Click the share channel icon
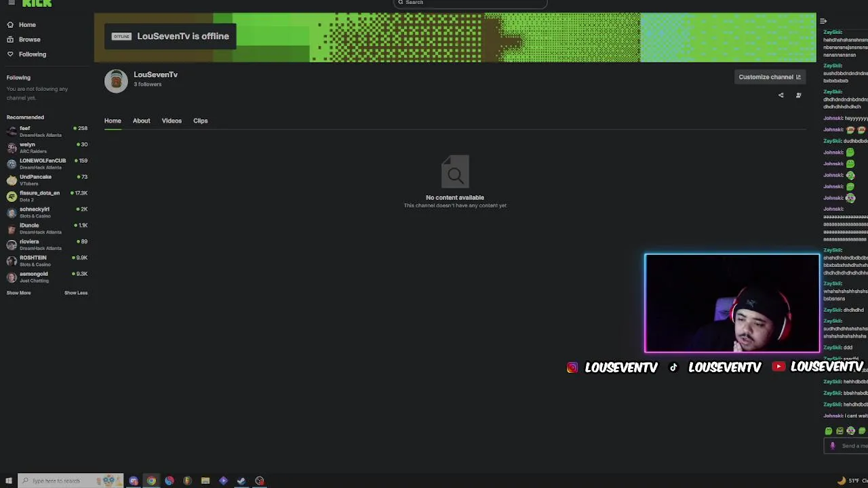The image size is (868, 488). [781, 96]
